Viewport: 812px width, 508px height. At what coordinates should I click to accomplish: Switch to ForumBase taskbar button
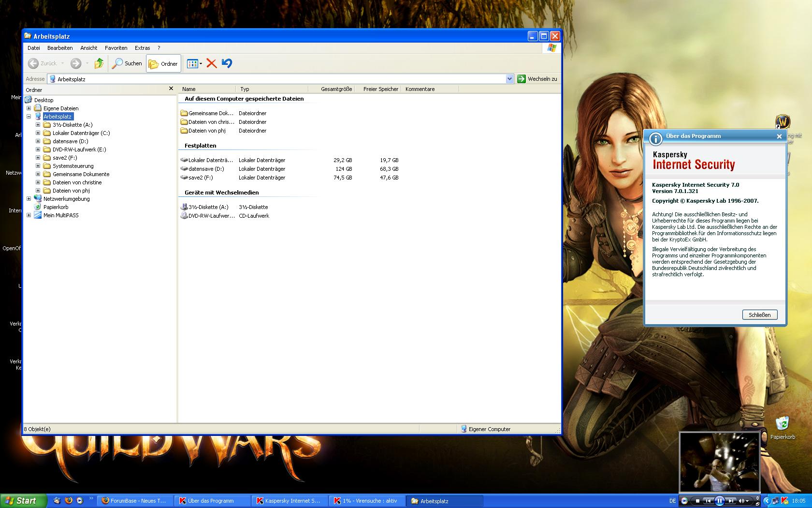point(134,501)
